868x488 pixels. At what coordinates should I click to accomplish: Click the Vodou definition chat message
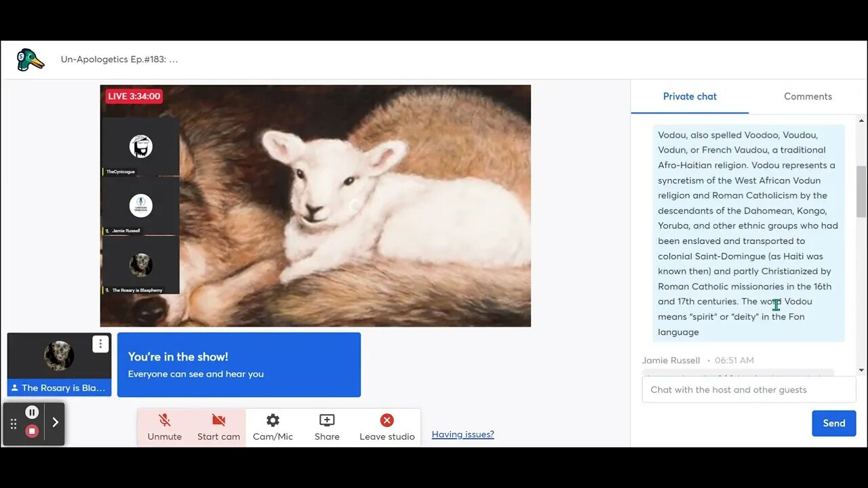749,233
